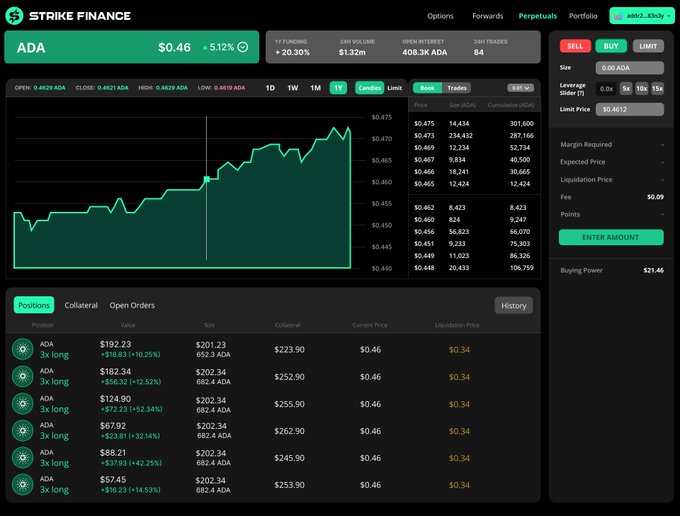680x516 pixels.
Task: Click ADA icon of the $192.23 position
Action: (x=23, y=349)
